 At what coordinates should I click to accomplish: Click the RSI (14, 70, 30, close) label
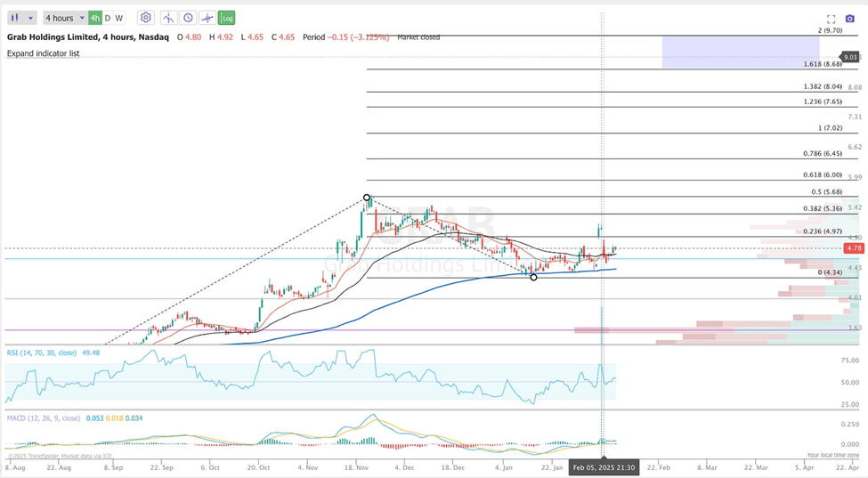click(x=42, y=352)
